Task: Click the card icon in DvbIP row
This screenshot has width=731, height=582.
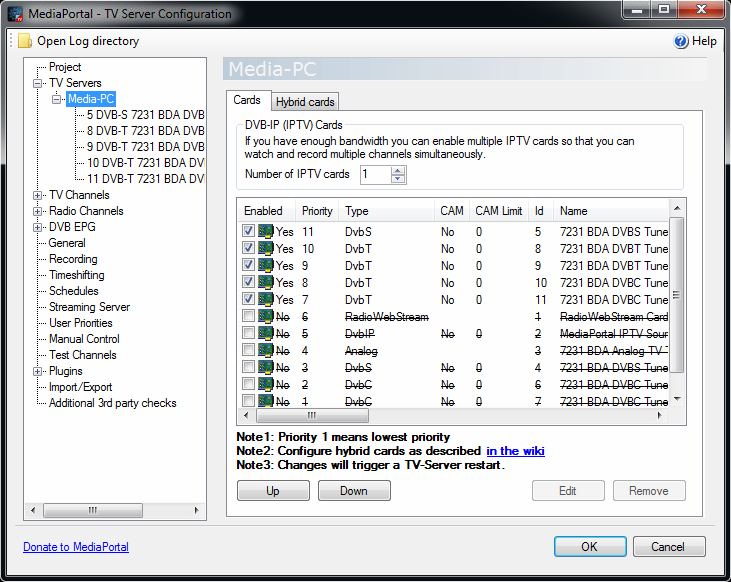Action: [266, 333]
